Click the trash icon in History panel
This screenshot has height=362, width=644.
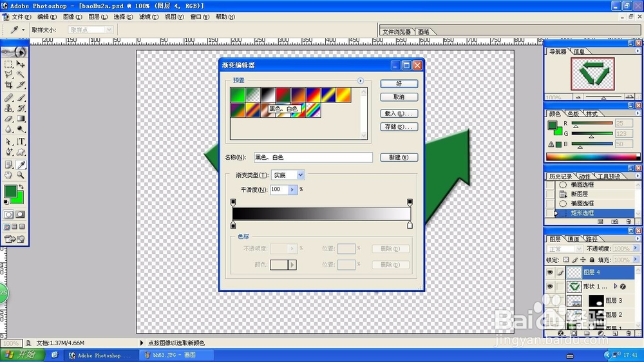[x=628, y=222]
